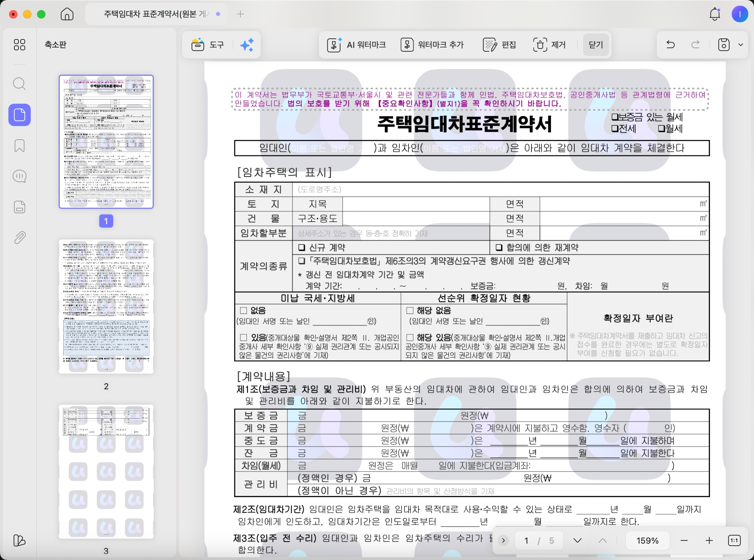Open user account avatar
Screen dimensions: 754x560
[x=740, y=14]
